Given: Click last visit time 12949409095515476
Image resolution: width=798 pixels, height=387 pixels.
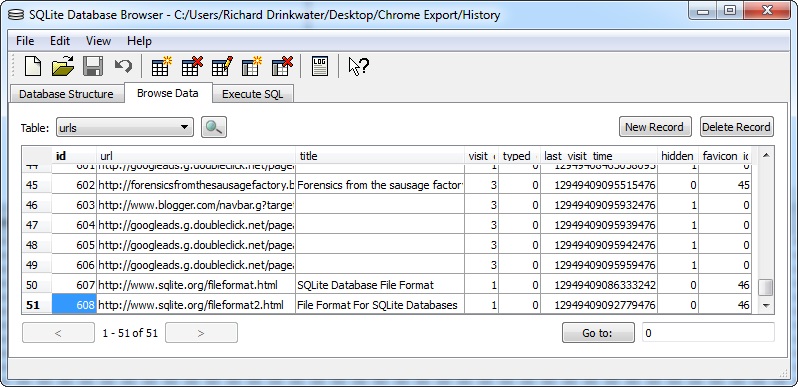Looking at the screenshot, I should [x=598, y=185].
